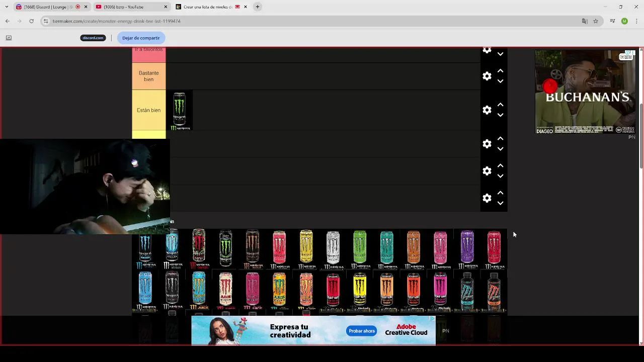The height and width of the screenshot is (362, 644).
Task: Select the Bastante bien tier label
Action: point(148,76)
